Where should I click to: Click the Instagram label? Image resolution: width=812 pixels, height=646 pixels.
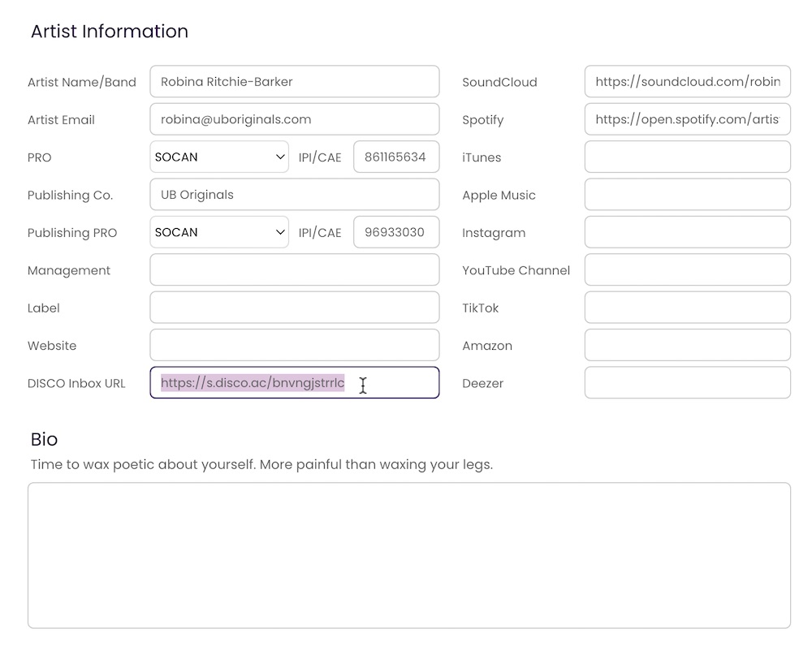(x=494, y=233)
